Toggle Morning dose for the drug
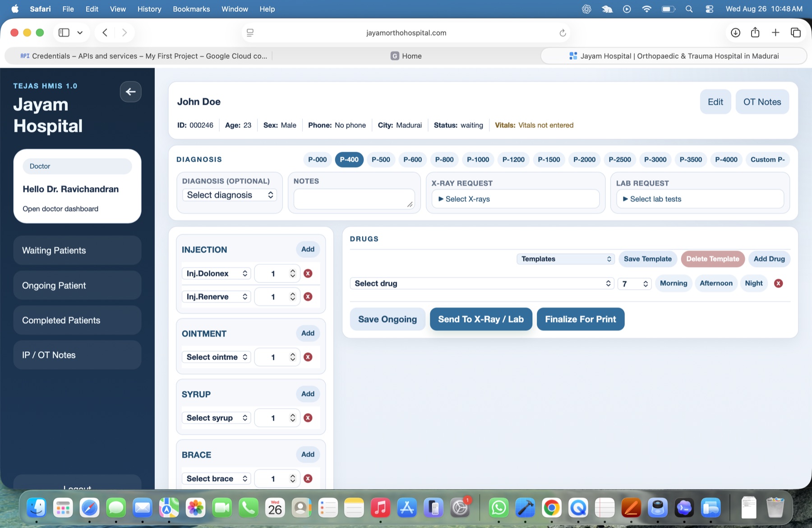Screen dimensions: 812x528 (x=674, y=283)
